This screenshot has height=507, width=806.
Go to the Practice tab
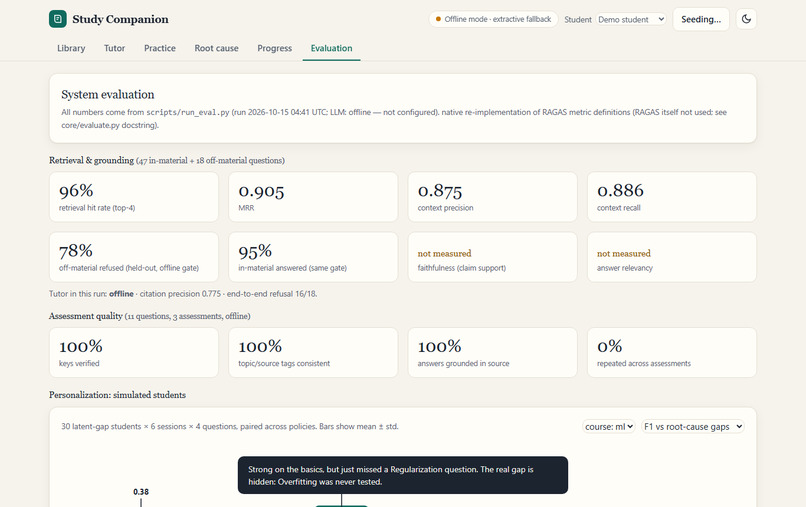[x=160, y=48]
